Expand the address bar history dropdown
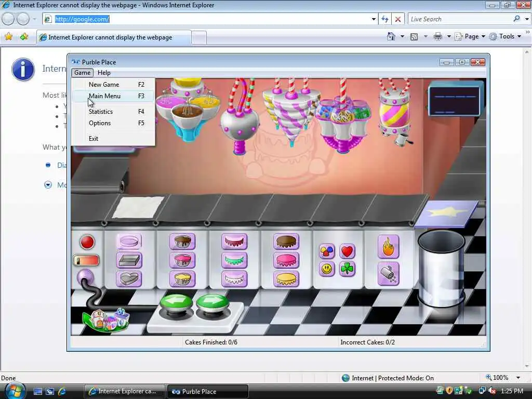The image size is (532, 399). coord(374,19)
